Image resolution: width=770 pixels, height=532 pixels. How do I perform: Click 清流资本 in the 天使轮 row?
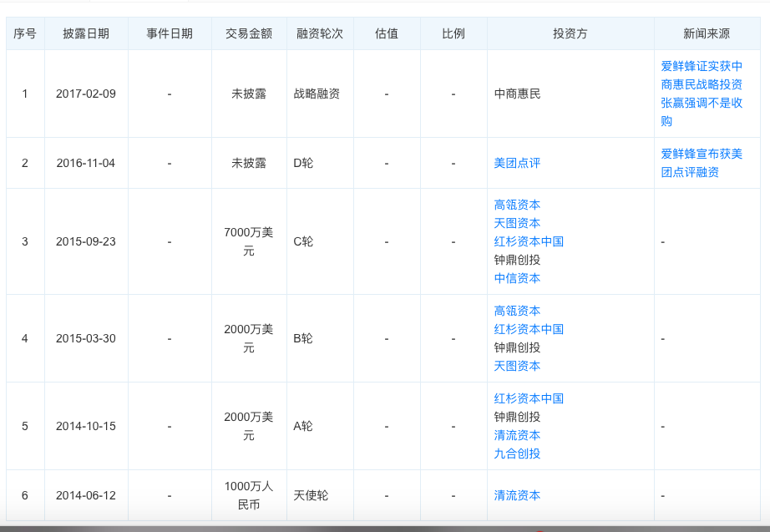[x=517, y=495]
